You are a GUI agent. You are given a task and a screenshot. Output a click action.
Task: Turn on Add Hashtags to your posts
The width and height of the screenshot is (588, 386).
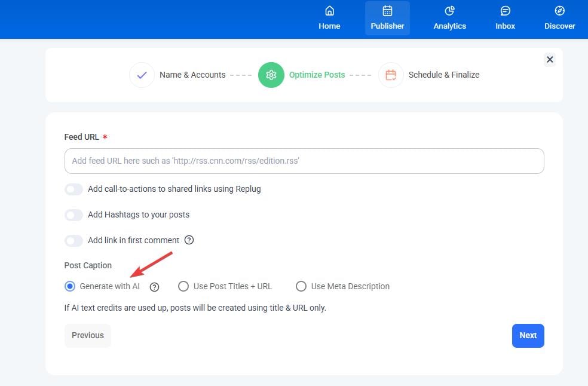click(x=73, y=215)
